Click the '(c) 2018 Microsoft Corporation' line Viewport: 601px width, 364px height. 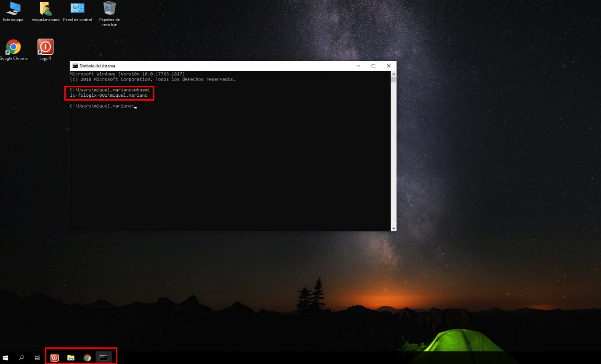tap(153, 79)
